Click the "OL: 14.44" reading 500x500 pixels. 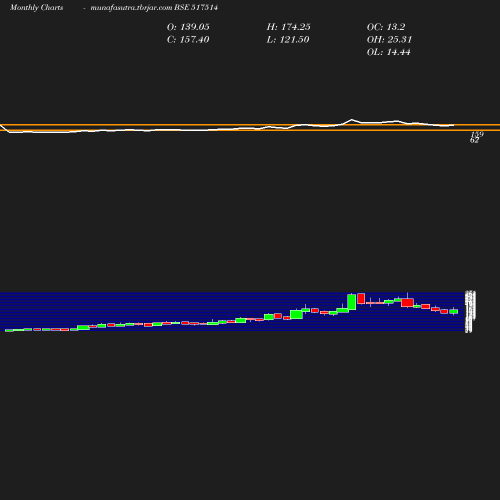click(x=389, y=52)
